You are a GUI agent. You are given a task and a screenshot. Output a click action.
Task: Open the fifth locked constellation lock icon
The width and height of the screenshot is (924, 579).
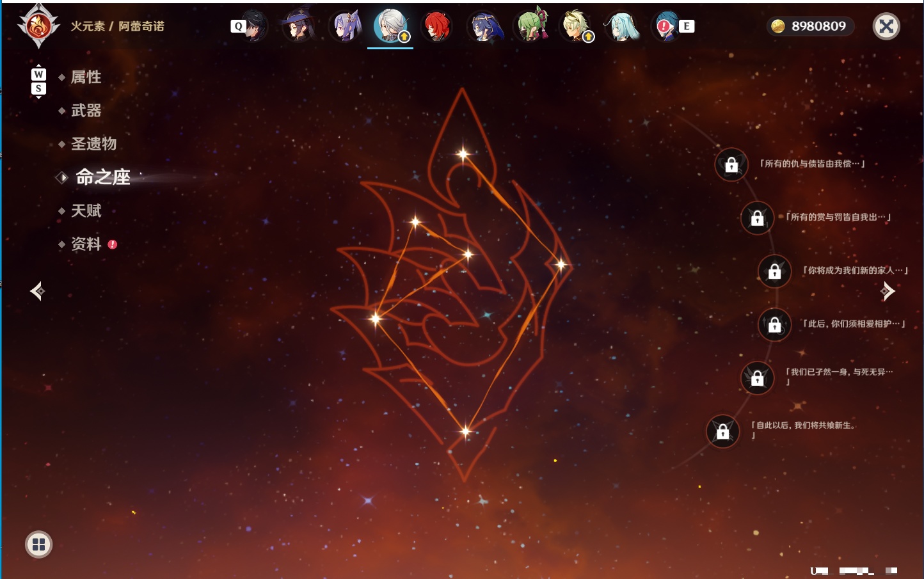[x=757, y=378]
